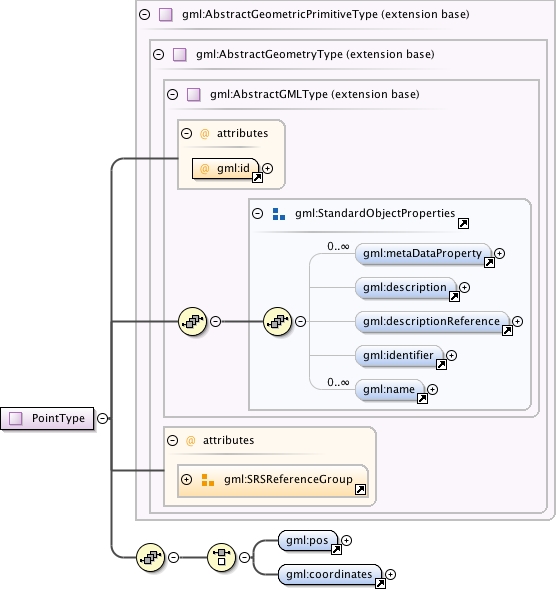Image resolution: width=557 pixels, height=590 pixels.
Task: Select the gml:identifier element
Action: click(399, 356)
